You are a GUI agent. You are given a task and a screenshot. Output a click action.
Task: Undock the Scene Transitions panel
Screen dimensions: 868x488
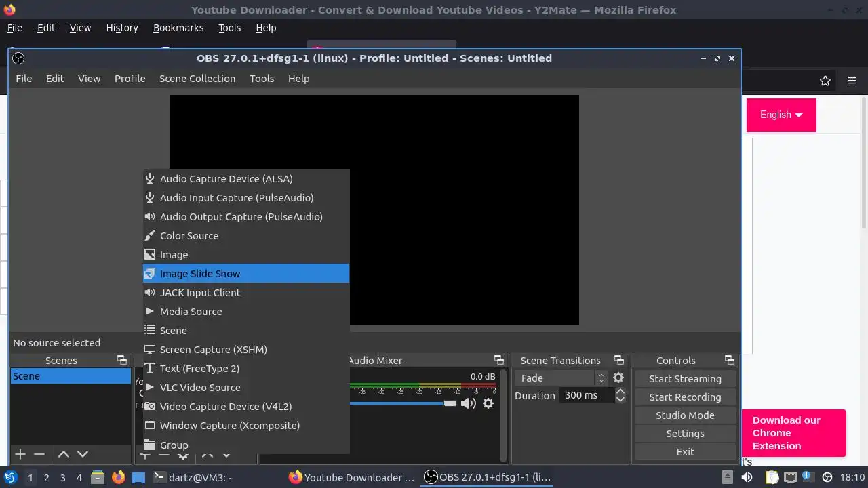click(x=618, y=361)
